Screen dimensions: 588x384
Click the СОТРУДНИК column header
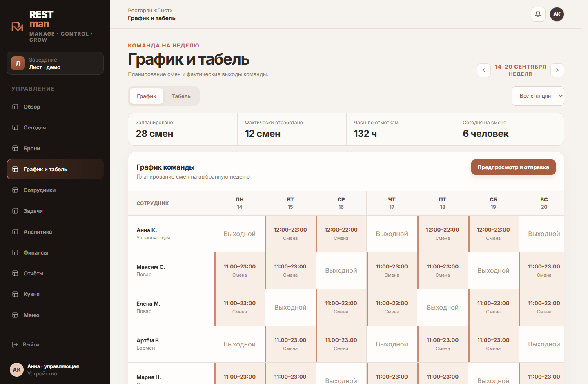pyautogui.click(x=153, y=203)
